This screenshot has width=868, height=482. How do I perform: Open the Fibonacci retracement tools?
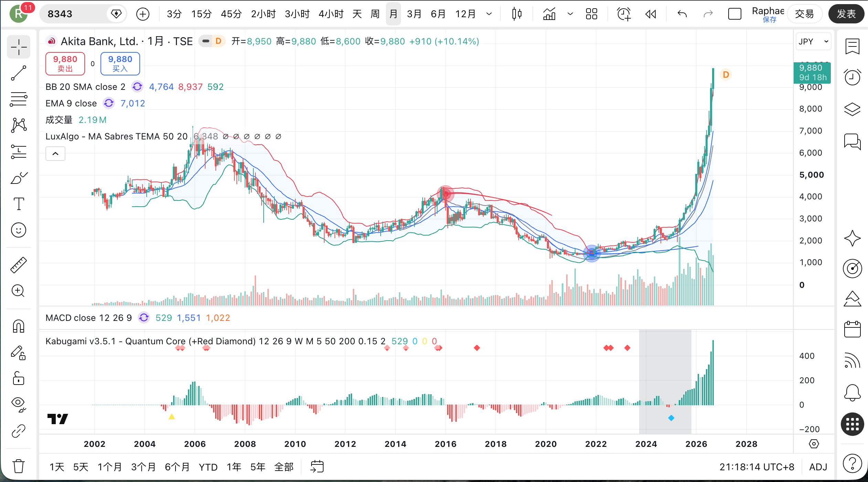tap(19, 99)
